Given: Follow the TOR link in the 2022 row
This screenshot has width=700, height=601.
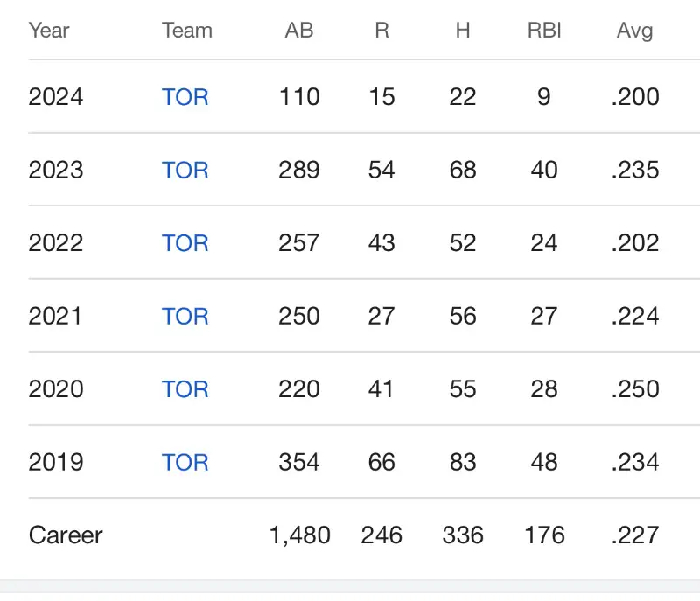Looking at the screenshot, I should (x=185, y=242).
